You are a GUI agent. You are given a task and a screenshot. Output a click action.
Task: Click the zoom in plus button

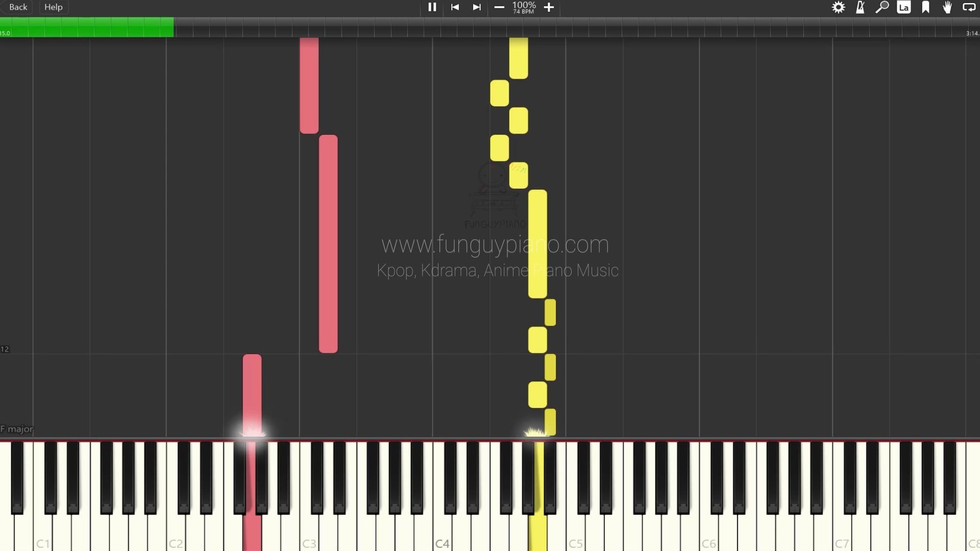[549, 8]
